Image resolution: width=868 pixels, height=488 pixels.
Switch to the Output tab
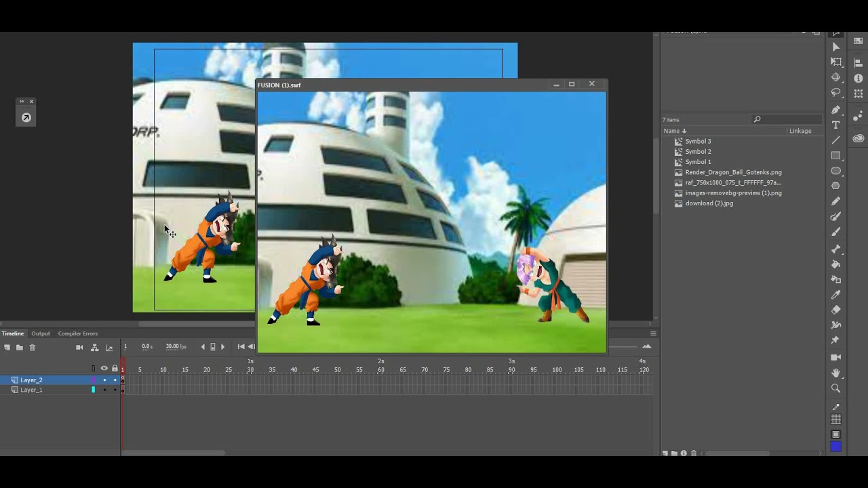(41, 333)
